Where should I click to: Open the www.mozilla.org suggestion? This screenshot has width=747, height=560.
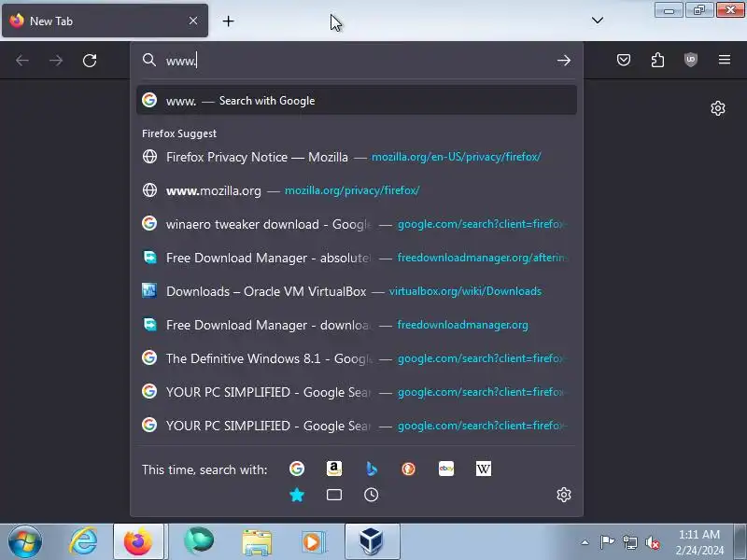tap(357, 190)
